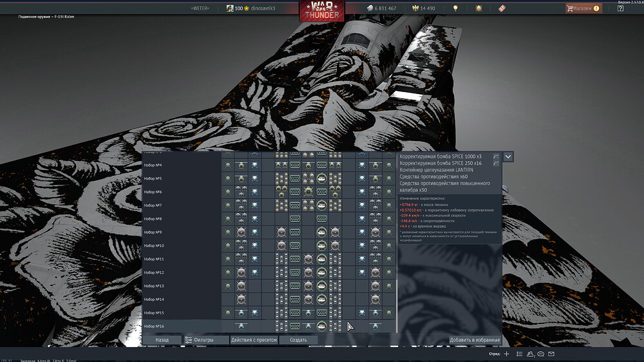Open the Действия с пресетом menu
Screen dimensions: 644x362
point(254,340)
